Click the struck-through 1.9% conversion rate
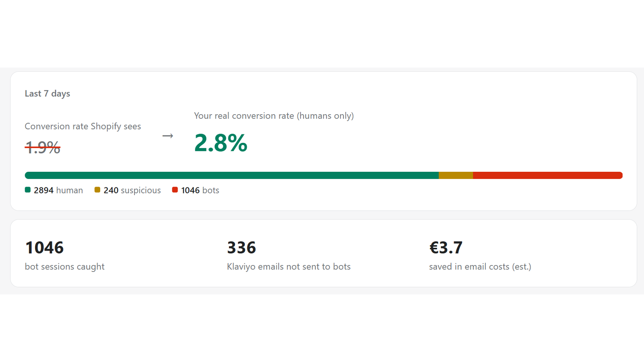 pyautogui.click(x=43, y=147)
